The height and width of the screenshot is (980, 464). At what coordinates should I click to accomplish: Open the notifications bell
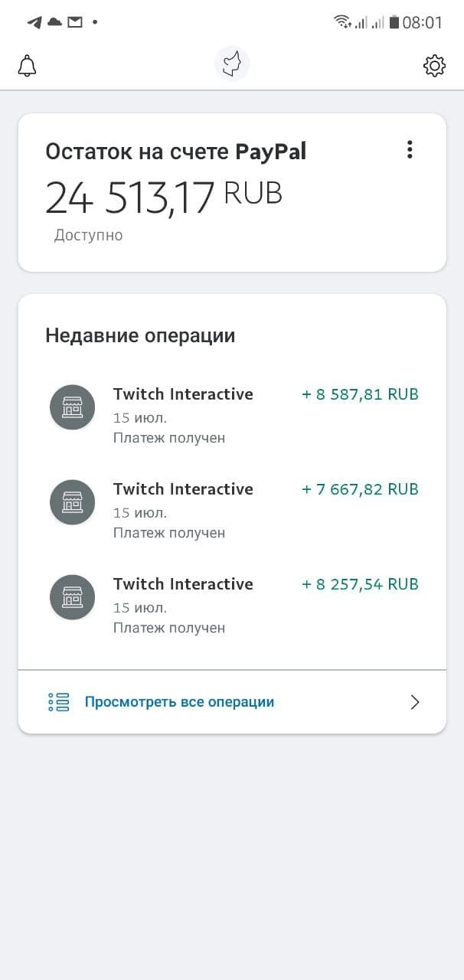click(28, 66)
